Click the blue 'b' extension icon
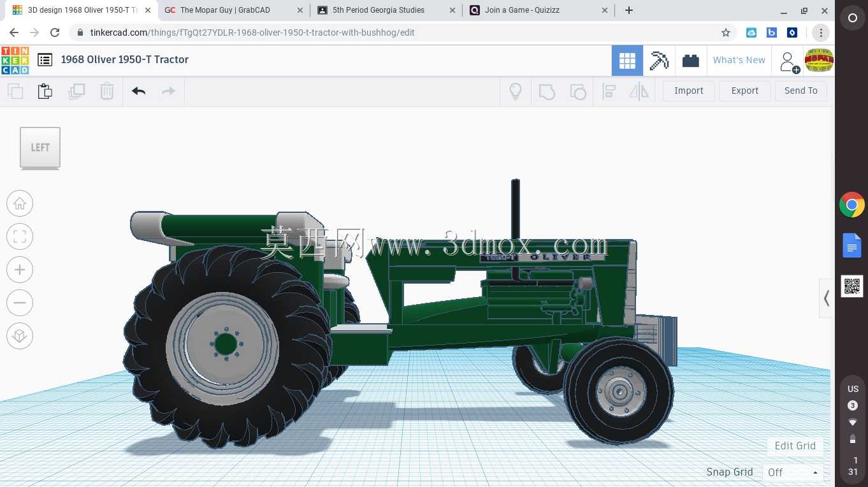 coord(772,33)
